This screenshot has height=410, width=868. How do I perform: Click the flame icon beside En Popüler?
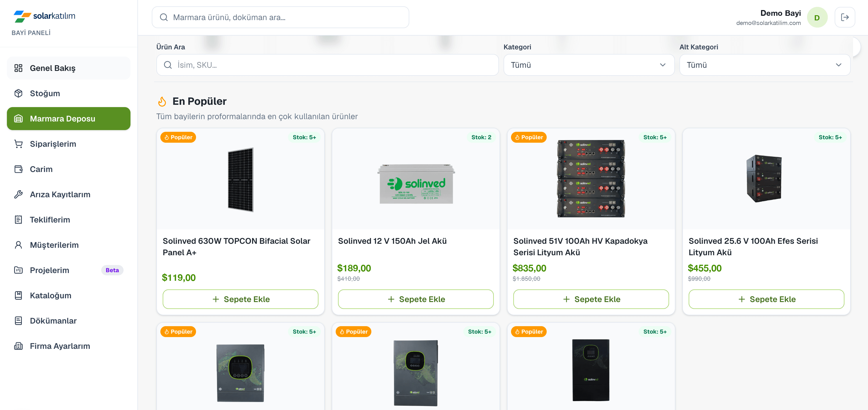(x=162, y=101)
